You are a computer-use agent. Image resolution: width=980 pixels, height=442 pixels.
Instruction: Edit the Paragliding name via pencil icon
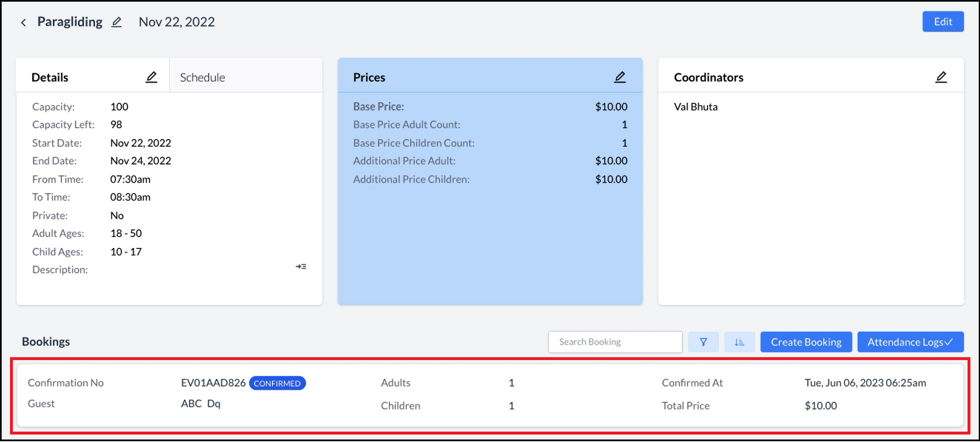pyautogui.click(x=116, y=22)
